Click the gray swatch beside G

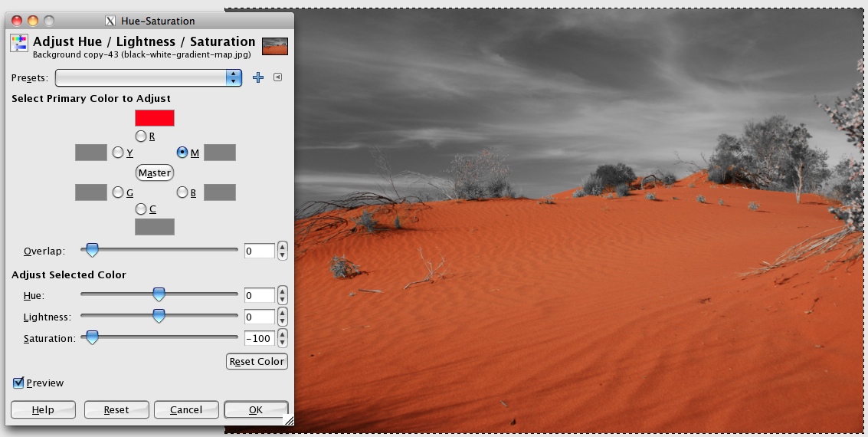[x=91, y=192]
